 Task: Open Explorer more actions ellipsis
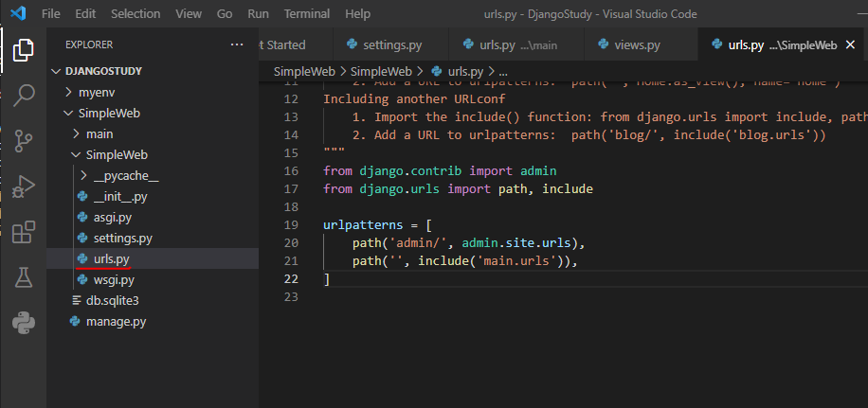pos(236,44)
